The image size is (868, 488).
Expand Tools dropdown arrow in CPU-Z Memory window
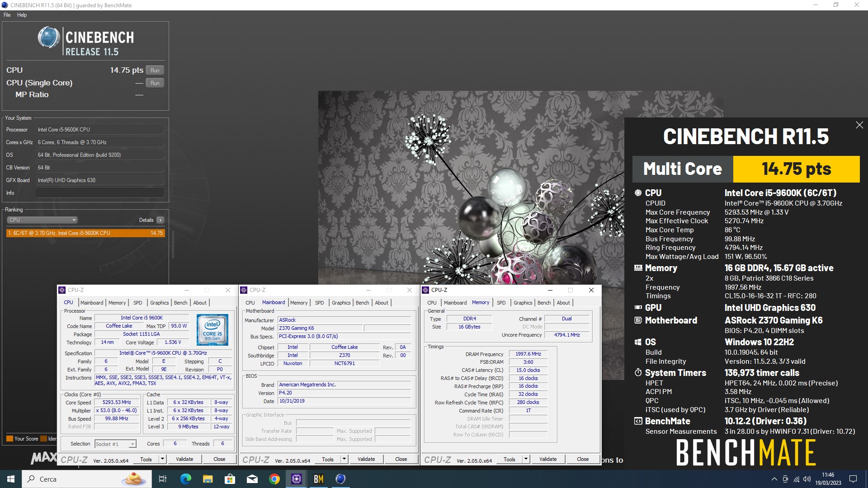526,459
